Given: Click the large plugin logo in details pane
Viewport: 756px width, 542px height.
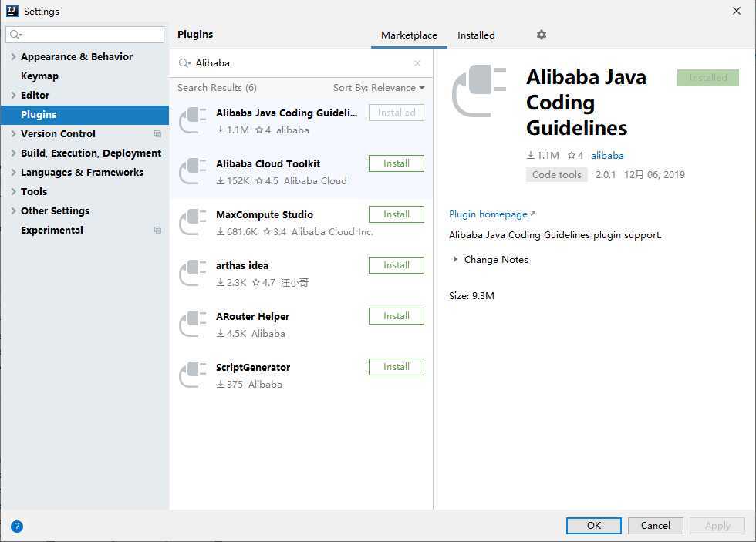Looking at the screenshot, I should [479, 90].
